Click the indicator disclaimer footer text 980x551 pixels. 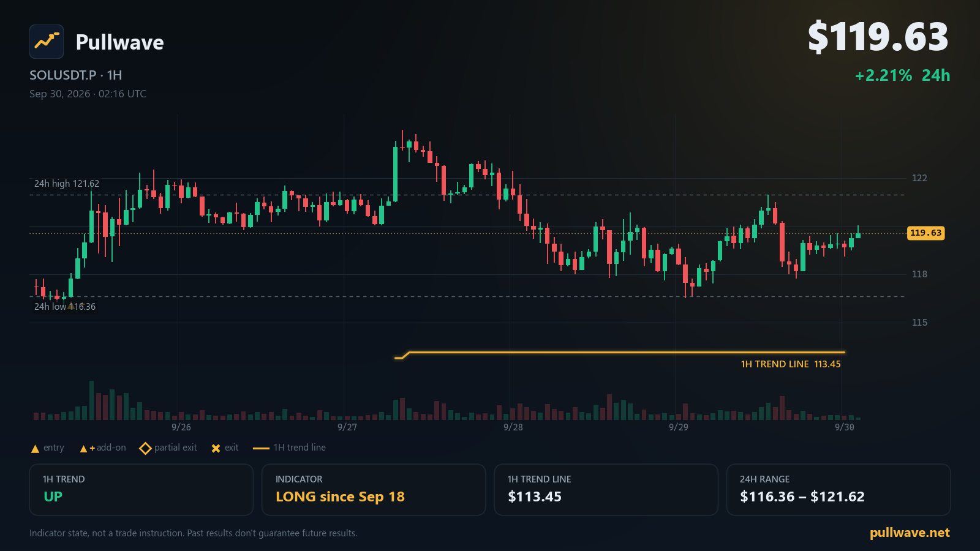[x=193, y=533]
